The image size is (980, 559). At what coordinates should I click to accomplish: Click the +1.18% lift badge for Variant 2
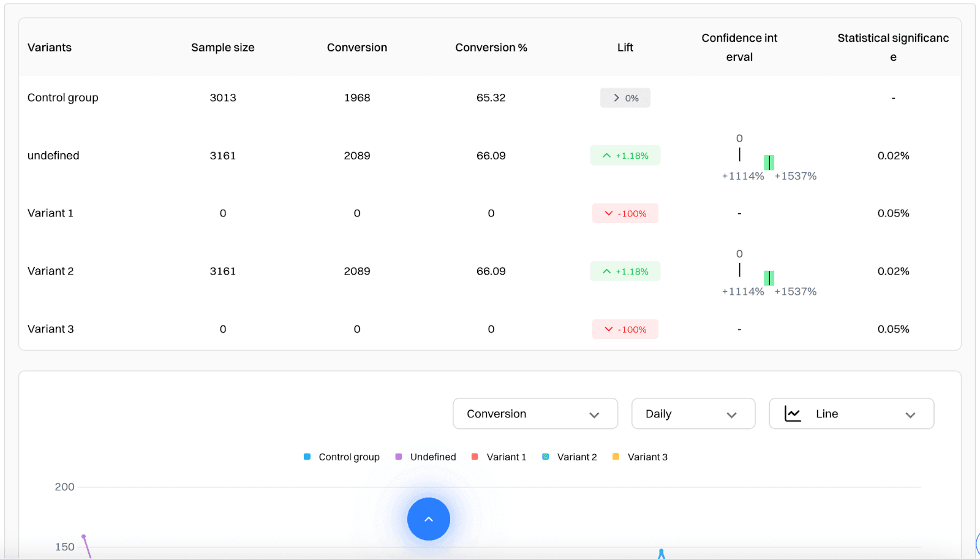(x=625, y=271)
